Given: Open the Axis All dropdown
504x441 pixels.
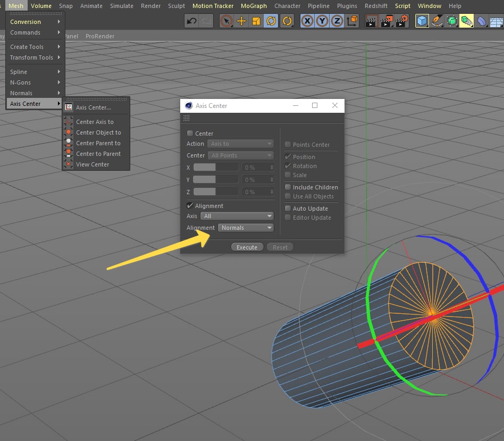Looking at the screenshot, I should (237, 216).
